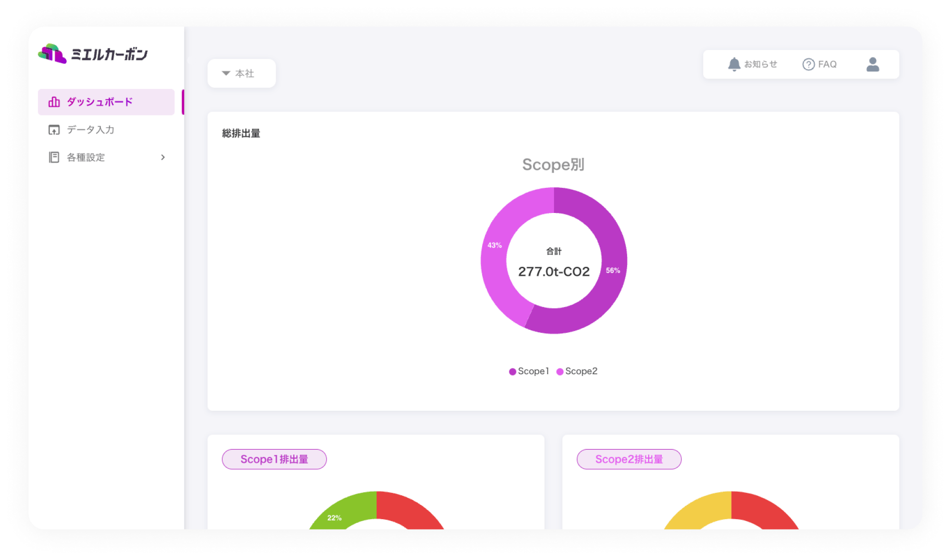This screenshot has width=951, height=560.
Task: Expand 各種設定 with the chevron arrow
Action: (x=163, y=157)
